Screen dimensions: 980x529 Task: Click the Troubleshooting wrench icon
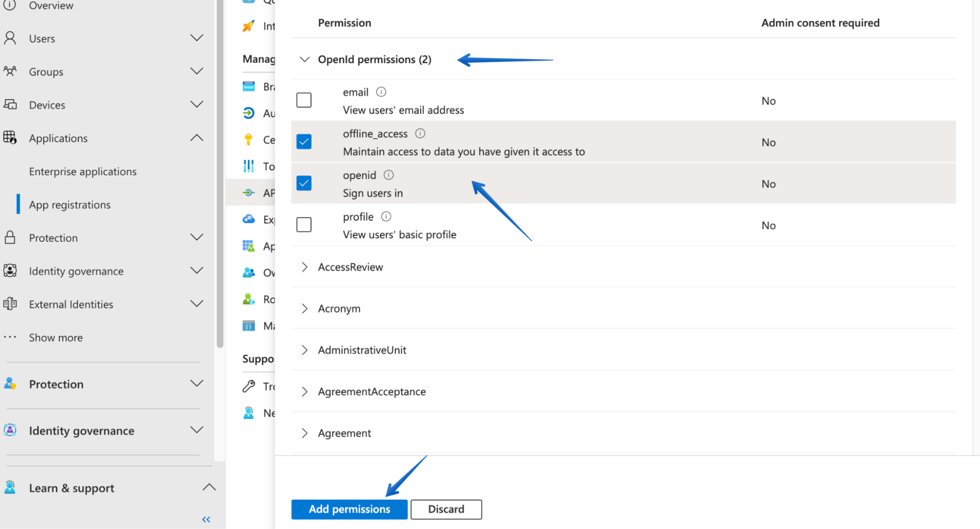(x=249, y=386)
